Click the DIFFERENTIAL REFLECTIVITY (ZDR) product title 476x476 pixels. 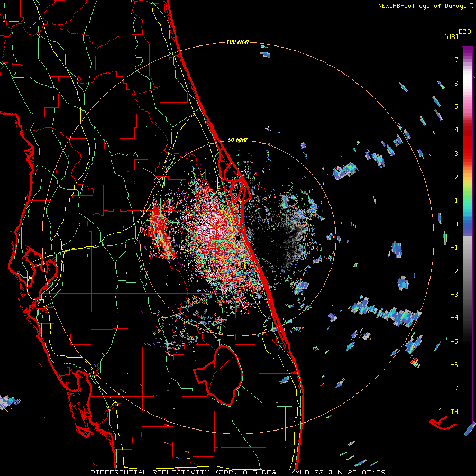(x=164, y=472)
